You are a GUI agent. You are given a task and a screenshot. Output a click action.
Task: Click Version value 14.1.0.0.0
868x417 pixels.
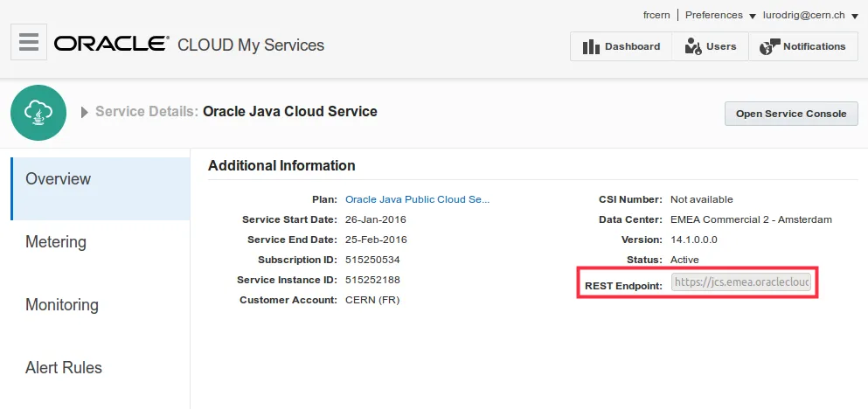point(694,240)
